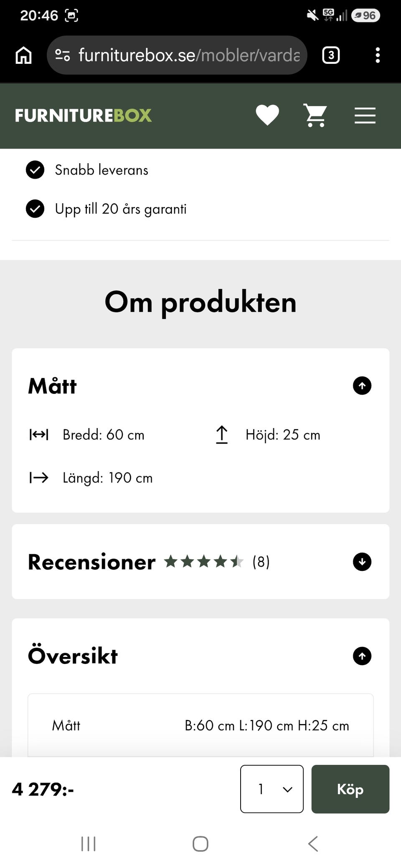Tap the Android back button

(x=313, y=844)
